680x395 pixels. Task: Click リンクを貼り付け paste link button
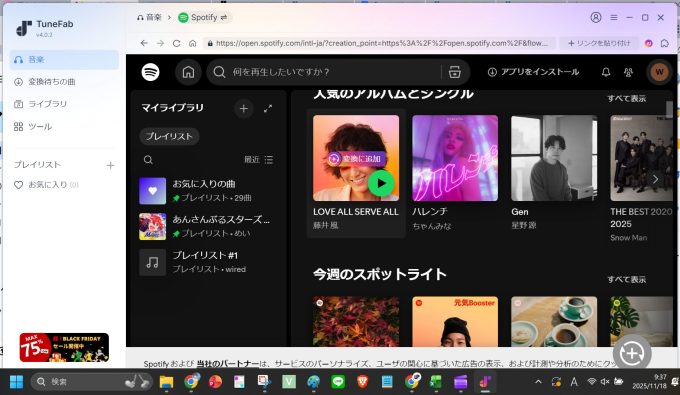pos(599,43)
